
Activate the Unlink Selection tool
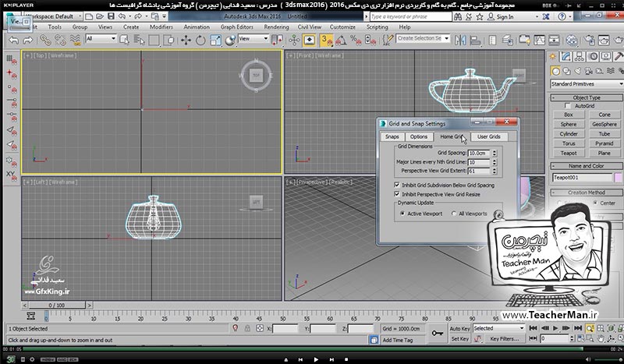(60, 41)
